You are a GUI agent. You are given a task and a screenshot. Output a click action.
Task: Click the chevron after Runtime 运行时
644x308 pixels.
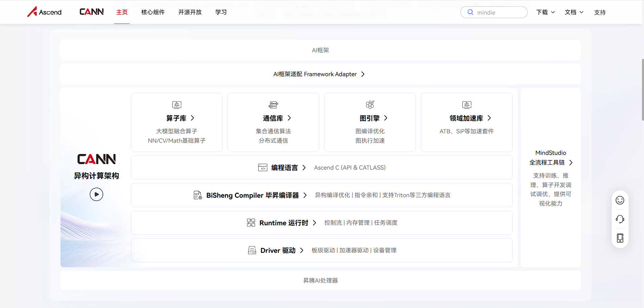coord(314,223)
